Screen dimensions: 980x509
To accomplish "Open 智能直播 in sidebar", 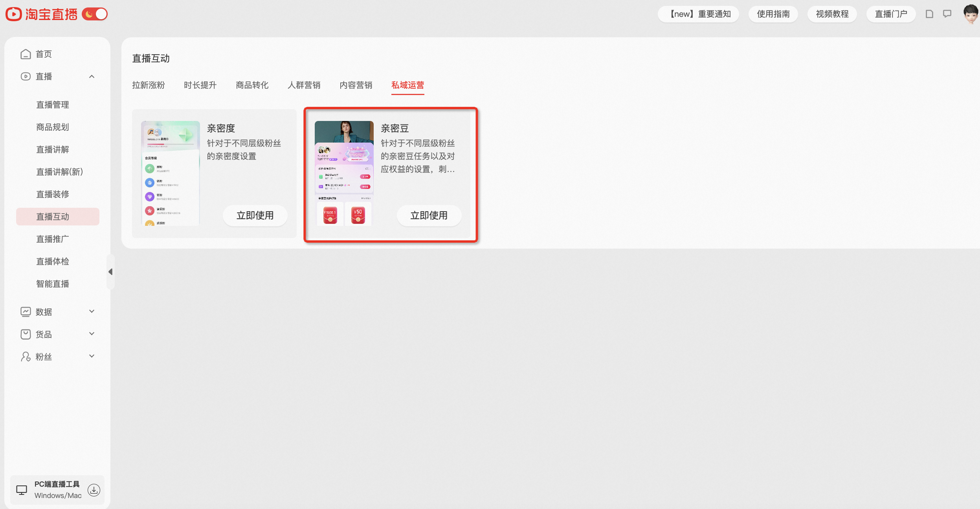I will coord(53,284).
